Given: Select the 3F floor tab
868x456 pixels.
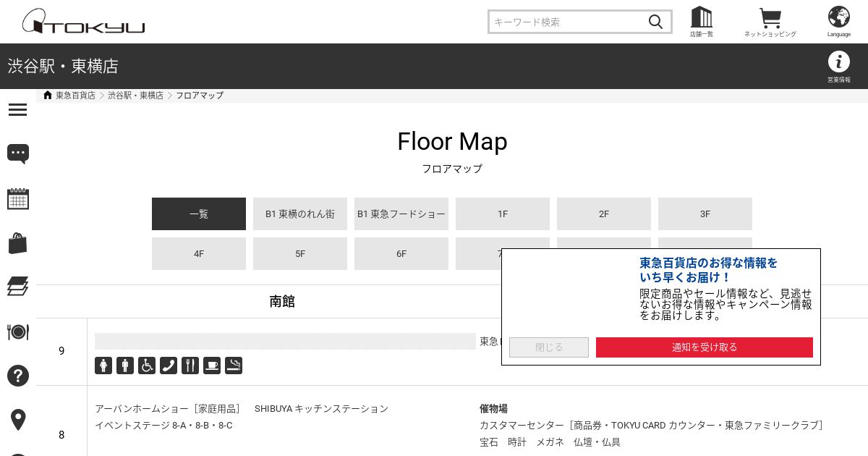Looking at the screenshot, I should (x=705, y=214).
